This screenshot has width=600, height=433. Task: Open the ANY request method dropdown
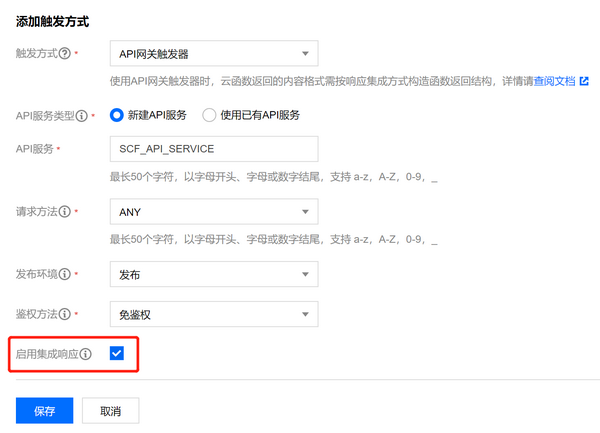coord(214,212)
